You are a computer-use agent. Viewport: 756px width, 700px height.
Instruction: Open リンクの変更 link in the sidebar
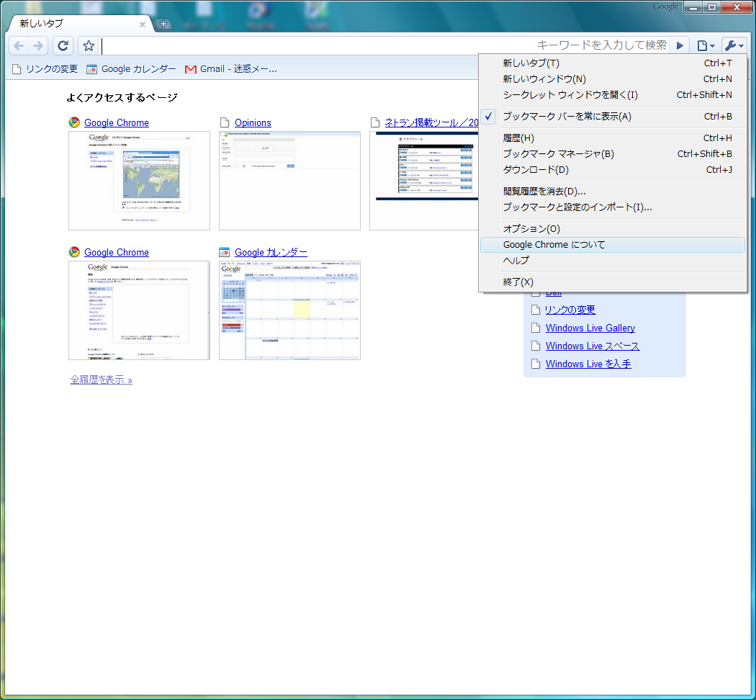point(570,310)
